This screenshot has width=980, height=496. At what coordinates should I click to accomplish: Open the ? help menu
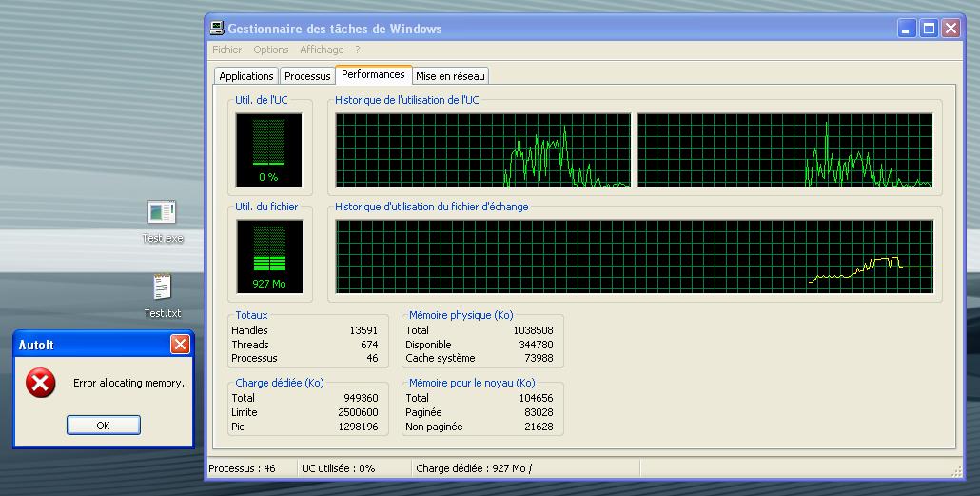[358, 50]
